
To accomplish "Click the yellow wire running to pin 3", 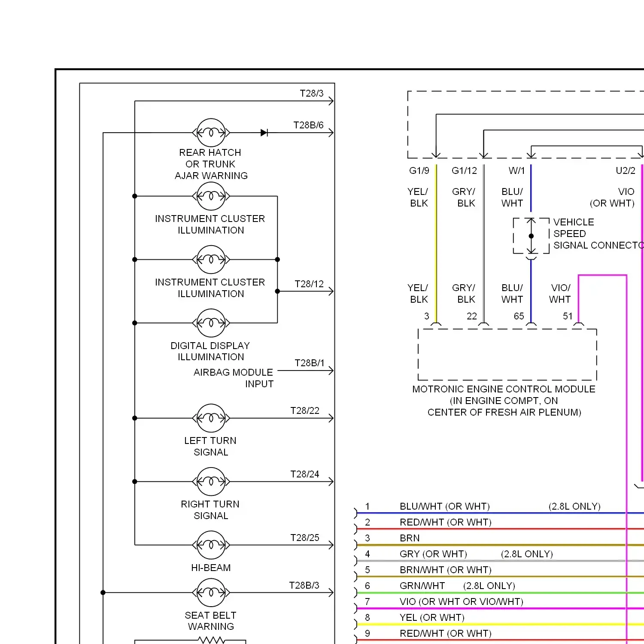I will (436, 243).
